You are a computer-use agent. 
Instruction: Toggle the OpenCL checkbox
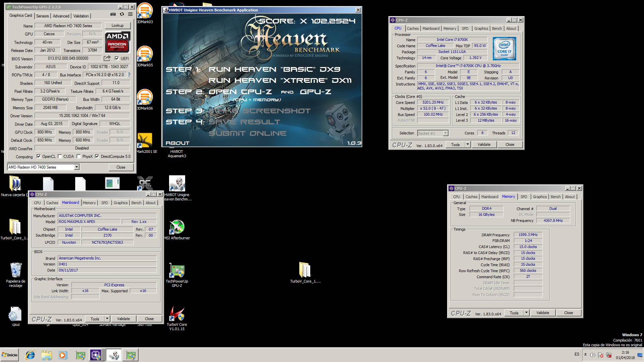[39, 156]
